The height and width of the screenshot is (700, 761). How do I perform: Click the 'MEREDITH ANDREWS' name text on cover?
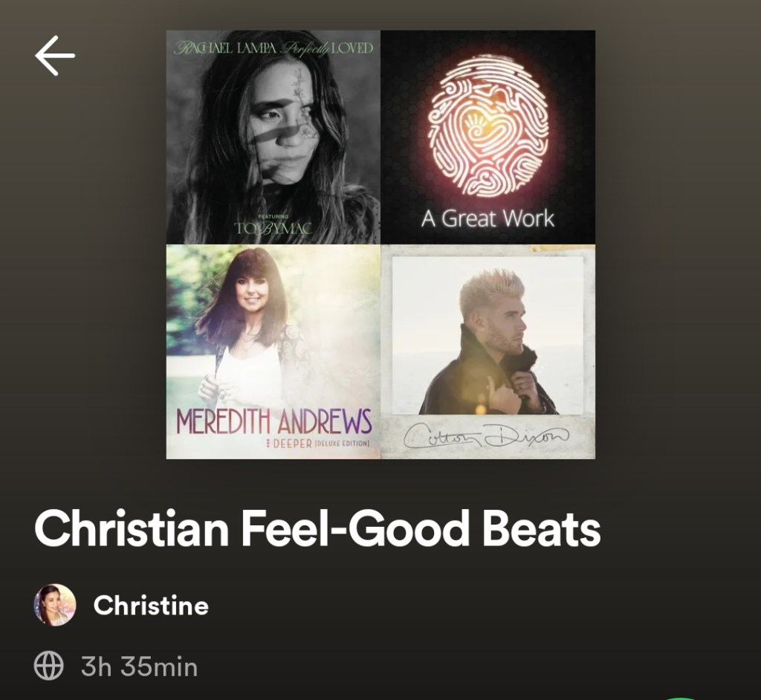(x=273, y=421)
